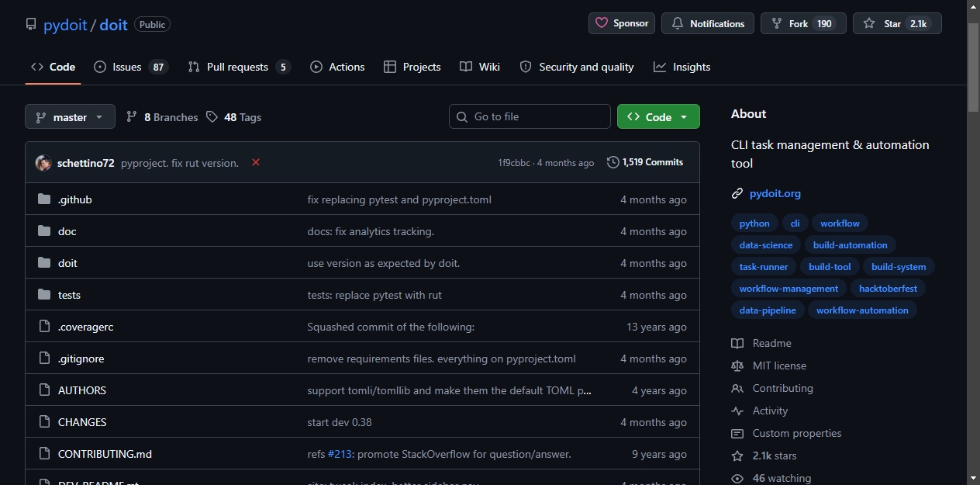Click the red failed-check X icon

pos(256,162)
